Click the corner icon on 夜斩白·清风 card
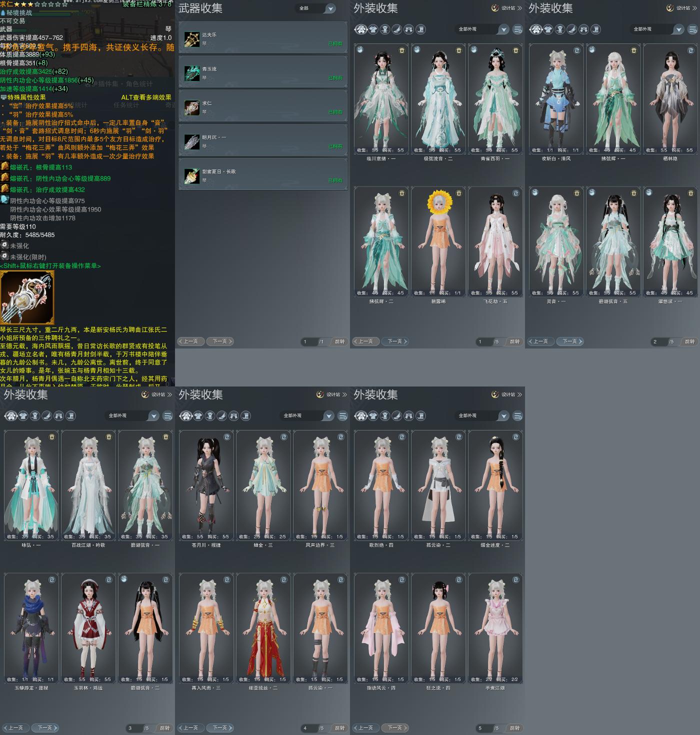Screen dimensions: 700x735 pos(577,50)
